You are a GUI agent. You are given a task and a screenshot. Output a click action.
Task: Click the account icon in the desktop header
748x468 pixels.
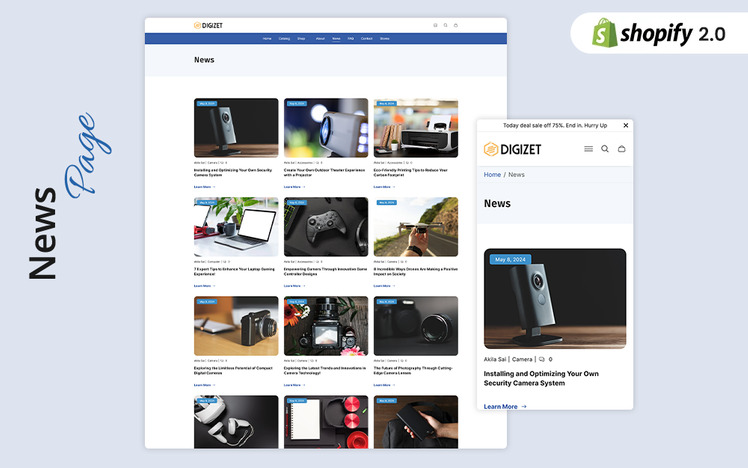(435, 25)
